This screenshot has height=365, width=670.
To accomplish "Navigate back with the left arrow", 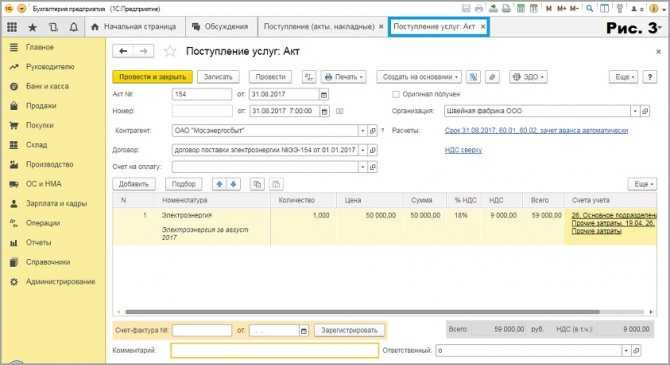I will tap(123, 51).
